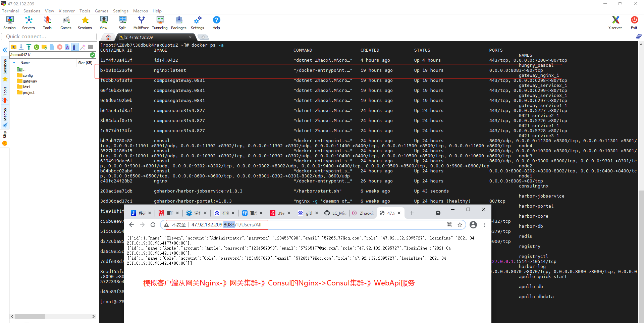This screenshot has height=323, width=644.
Task: Go to the home tab icon
Action: [108, 37]
